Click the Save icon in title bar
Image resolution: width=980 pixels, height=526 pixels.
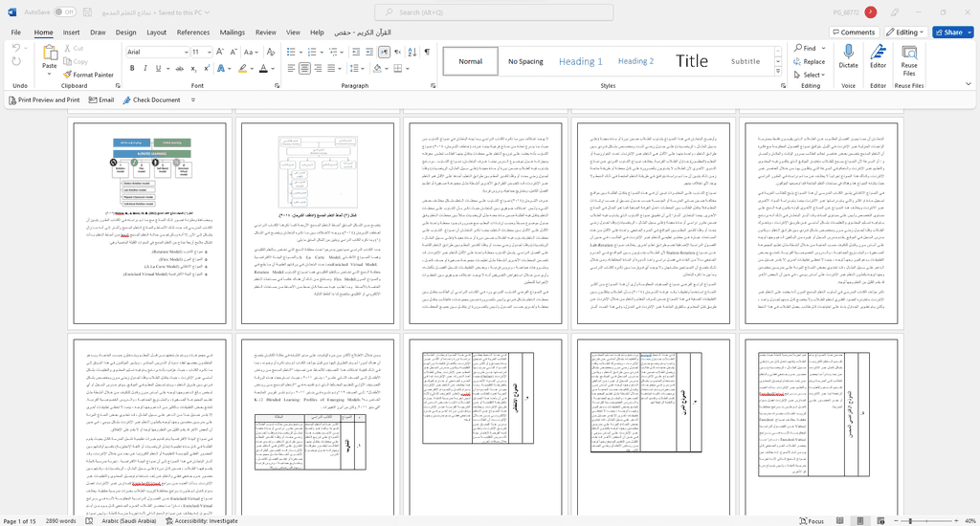(x=87, y=12)
